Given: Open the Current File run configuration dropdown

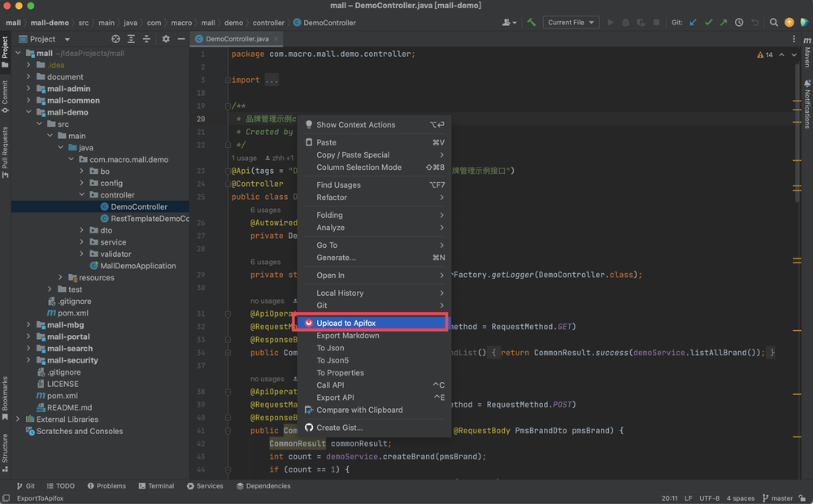Looking at the screenshot, I should coord(570,22).
